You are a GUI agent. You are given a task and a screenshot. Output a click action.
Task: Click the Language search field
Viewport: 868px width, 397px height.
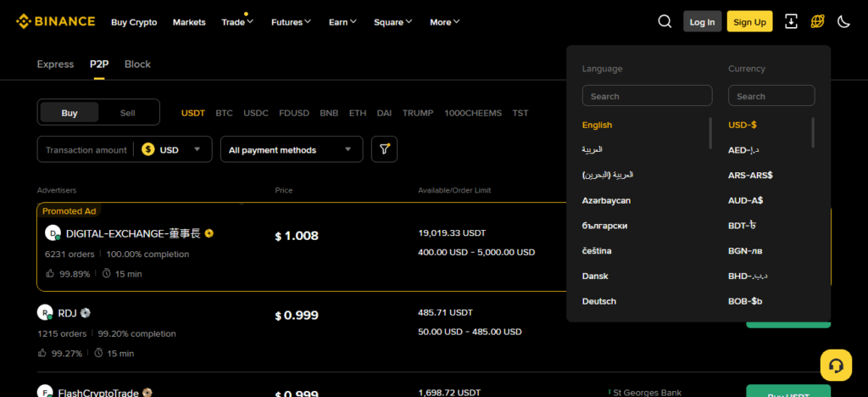pyautogui.click(x=647, y=96)
